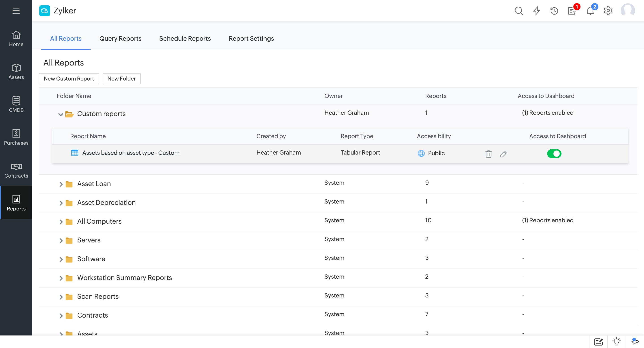The width and height of the screenshot is (644, 348).
Task: Open the search magnifier icon
Action: pos(519,11)
